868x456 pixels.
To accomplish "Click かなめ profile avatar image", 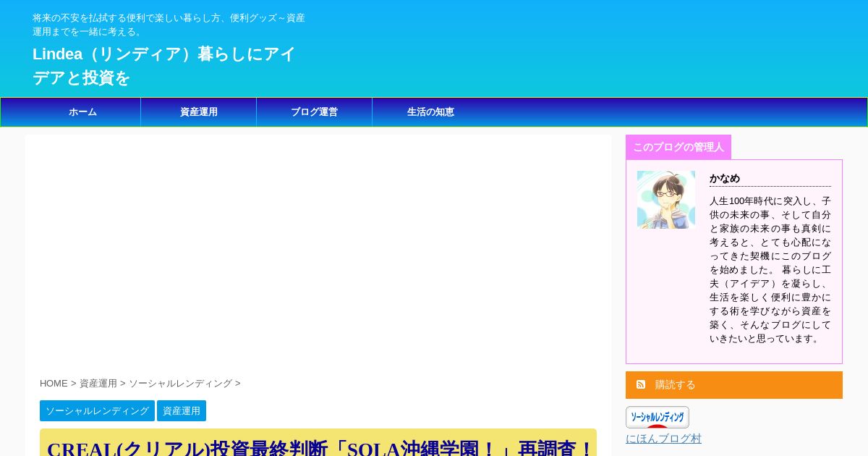I will click(666, 200).
